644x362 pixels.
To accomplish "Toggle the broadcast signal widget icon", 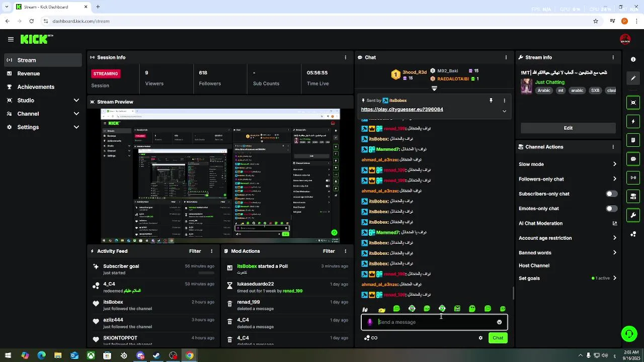I will tap(633, 177).
